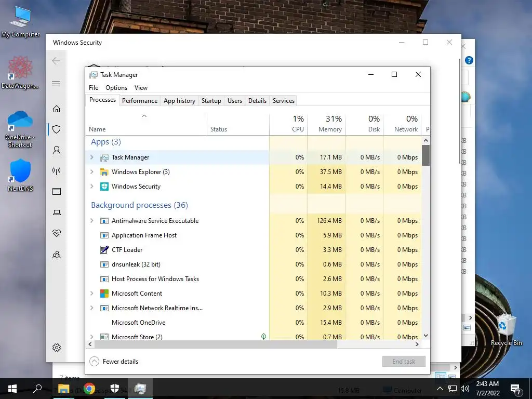
Task: Switch to the App history tab
Action: 179,101
